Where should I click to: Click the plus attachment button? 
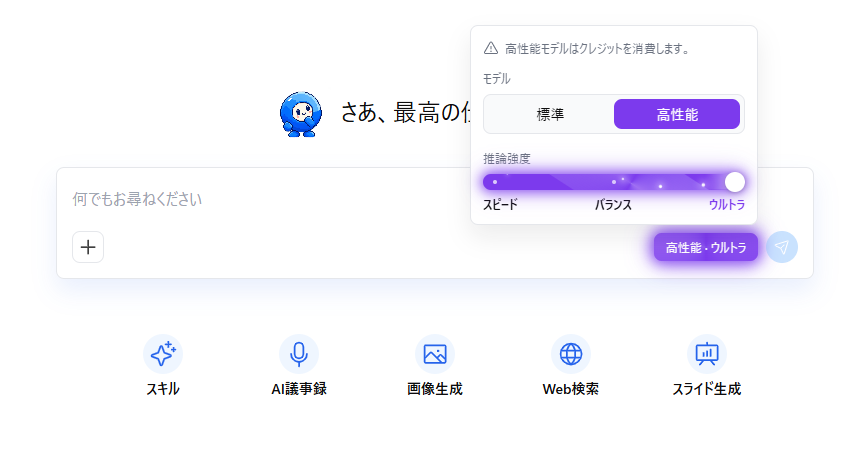(88, 247)
